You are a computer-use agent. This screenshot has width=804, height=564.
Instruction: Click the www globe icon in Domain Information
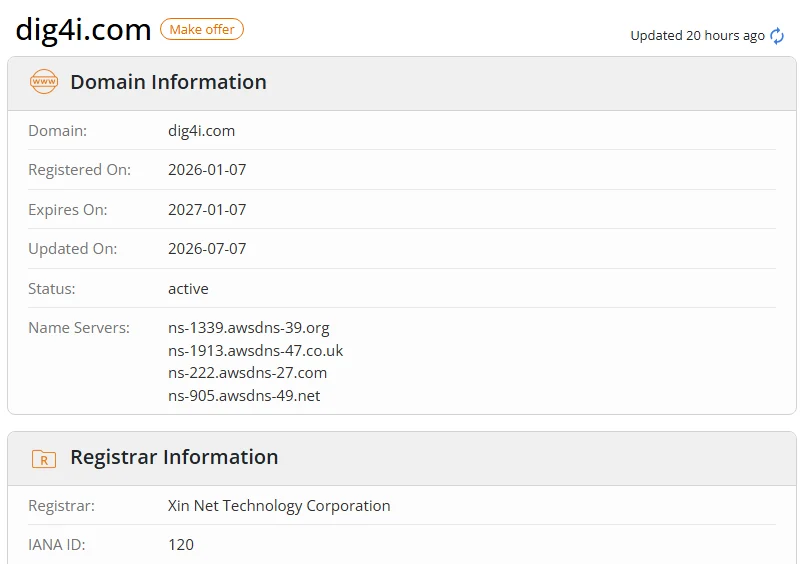tap(44, 82)
